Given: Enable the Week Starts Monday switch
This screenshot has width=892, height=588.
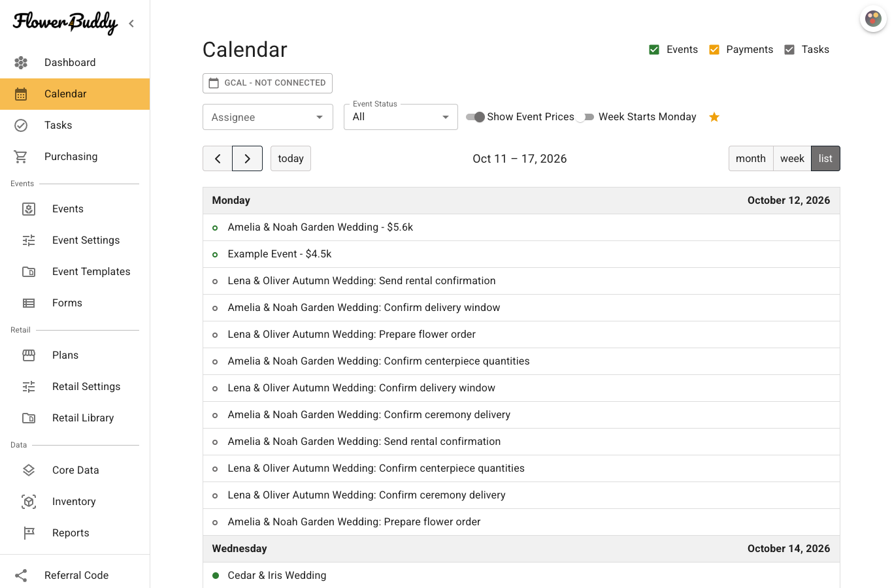Looking at the screenshot, I should [585, 117].
